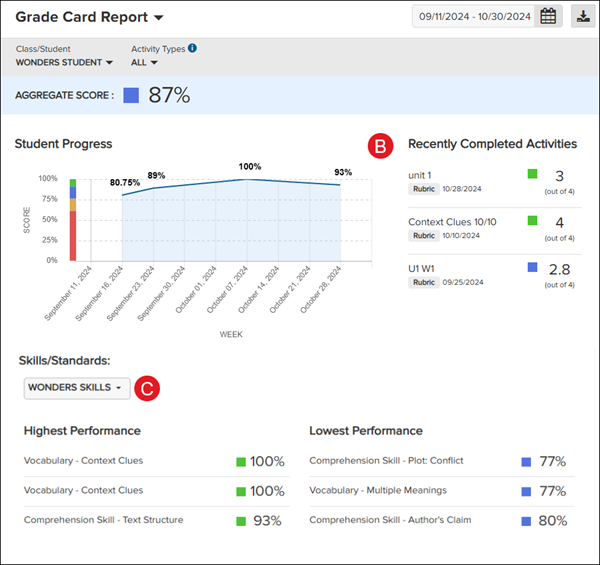Image resolution: width=600 pixels, height=565 pixels.
Task: Click the 100% data point on progress chart
Action: [249, 179]
